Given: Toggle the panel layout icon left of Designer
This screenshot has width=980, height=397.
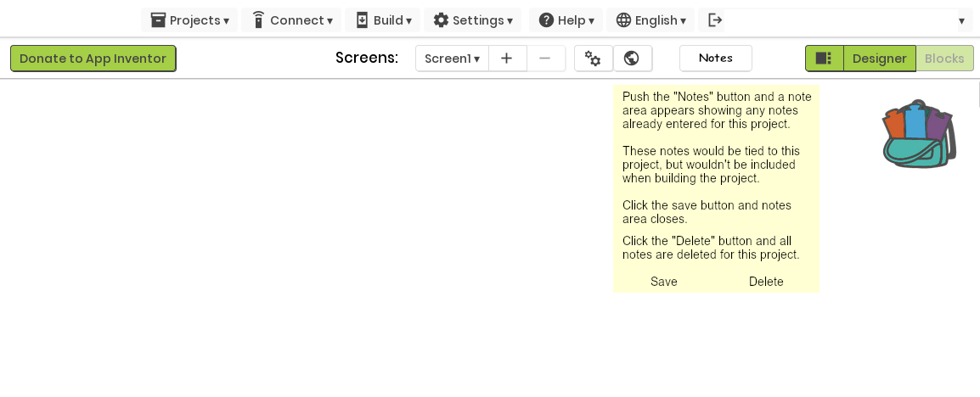Looking at the screenshot, I should [x=824, y=59].
